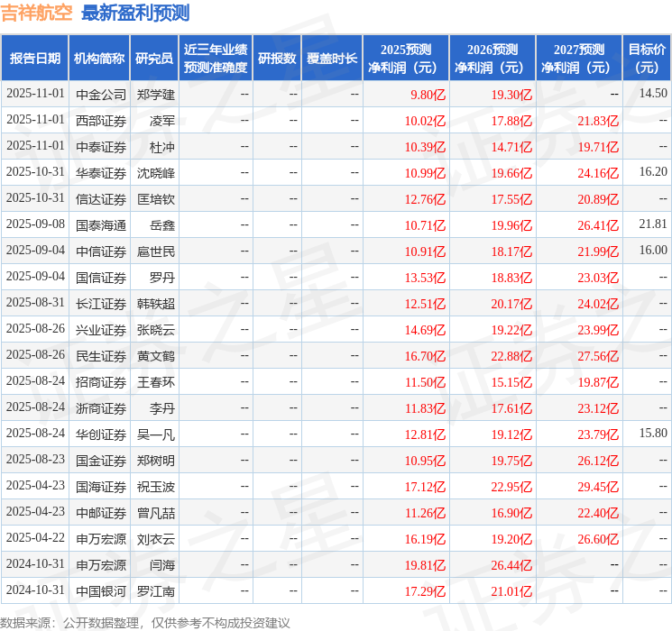The height and width of the screenshot is (631, 672).
Task: Click the 14.71亿 forecast value
Action: pyautogui.click(x=511, y=147)
